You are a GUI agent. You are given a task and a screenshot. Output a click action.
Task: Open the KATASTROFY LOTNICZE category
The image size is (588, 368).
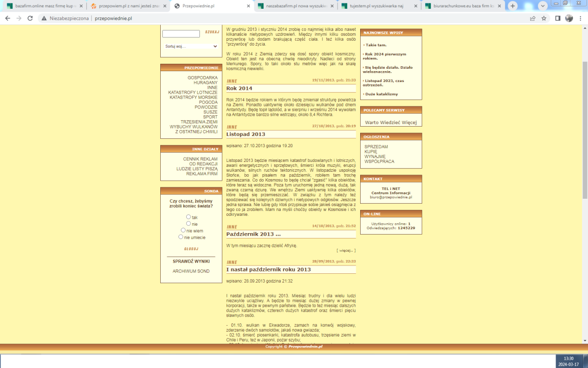coord(193,92)
